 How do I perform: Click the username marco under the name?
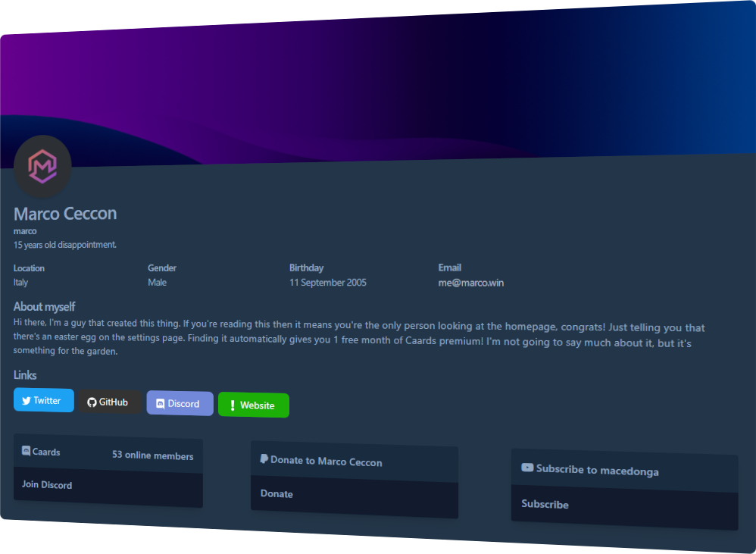25,231
